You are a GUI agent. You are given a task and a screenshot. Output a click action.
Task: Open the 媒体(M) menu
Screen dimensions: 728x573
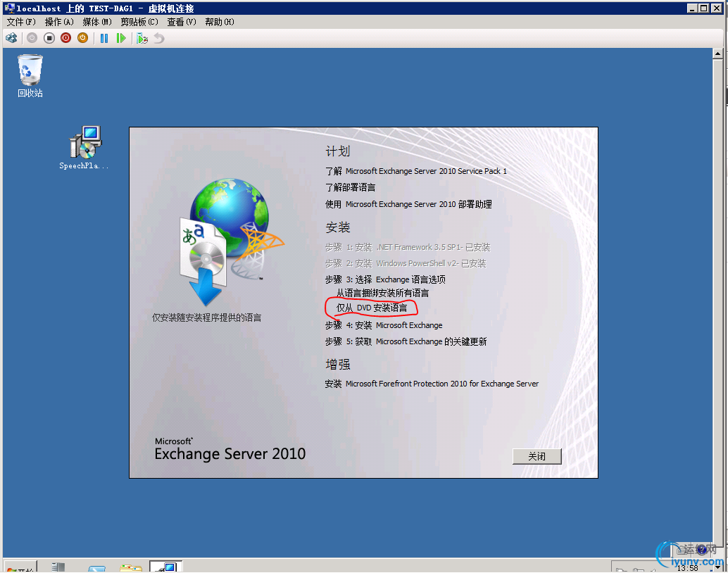[97, 22]
